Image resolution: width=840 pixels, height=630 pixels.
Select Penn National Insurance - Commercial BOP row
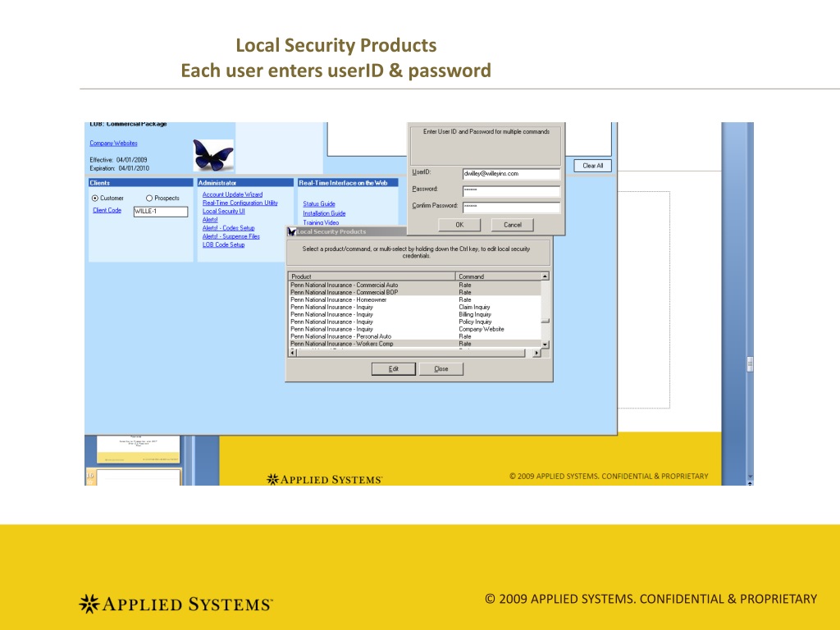[x=414, y=293]
